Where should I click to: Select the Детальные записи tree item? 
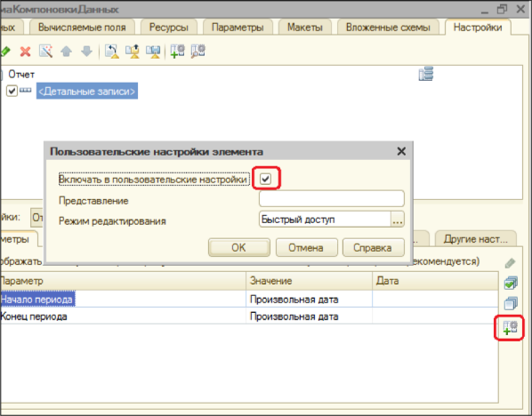pyautogui.click(x=87, y=92)
